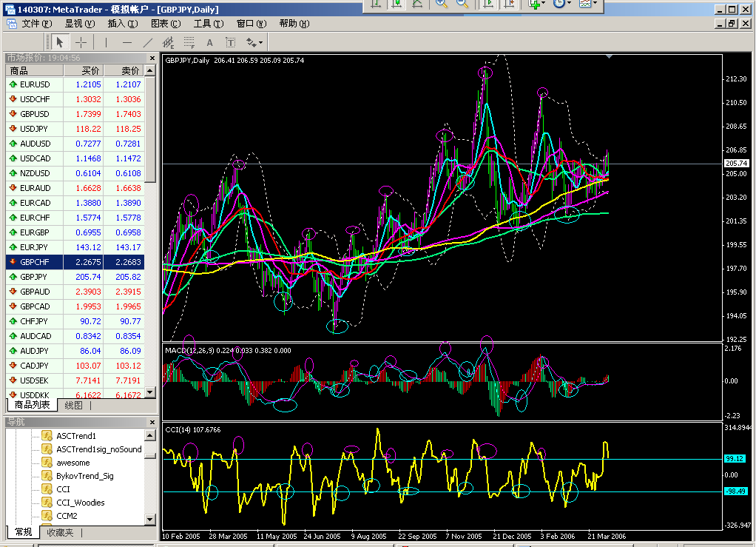Switch to the 线图 tab
Viewport: 756px width, 547px height.
point(73,405)
